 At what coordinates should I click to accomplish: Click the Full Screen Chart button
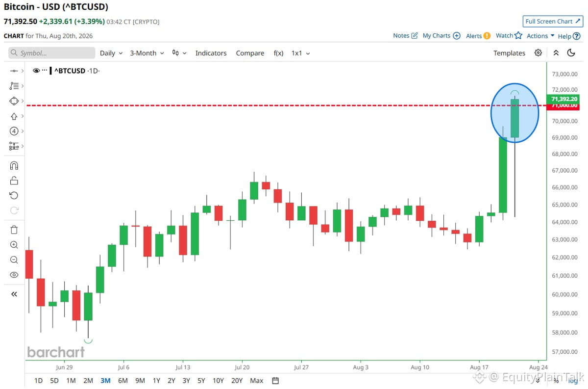click(552, 21)
